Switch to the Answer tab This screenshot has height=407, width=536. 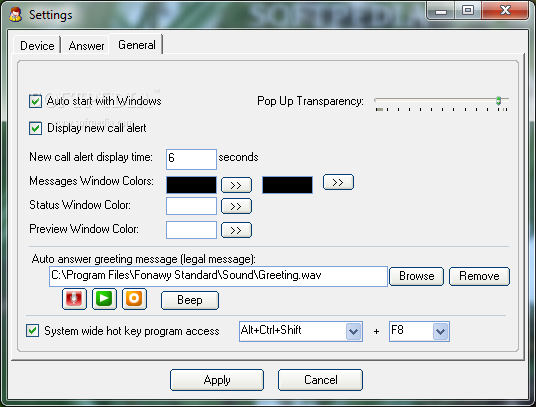[x=86, y=46]
